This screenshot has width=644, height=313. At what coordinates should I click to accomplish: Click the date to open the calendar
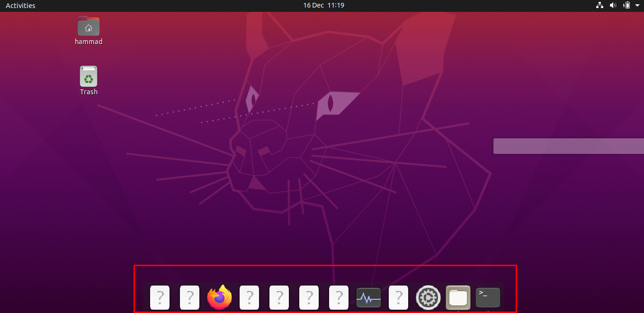[x=323, y=5]
